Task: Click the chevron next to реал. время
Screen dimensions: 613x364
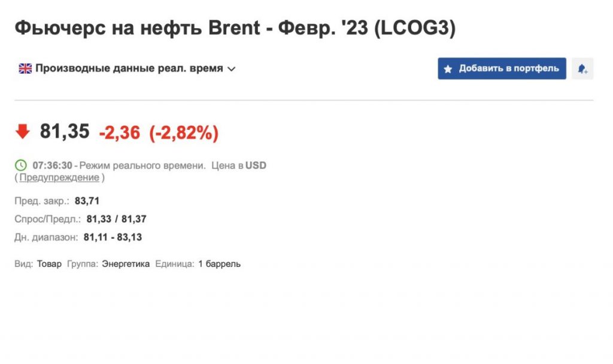Action: pyautogui.click(x=232, y=69)
